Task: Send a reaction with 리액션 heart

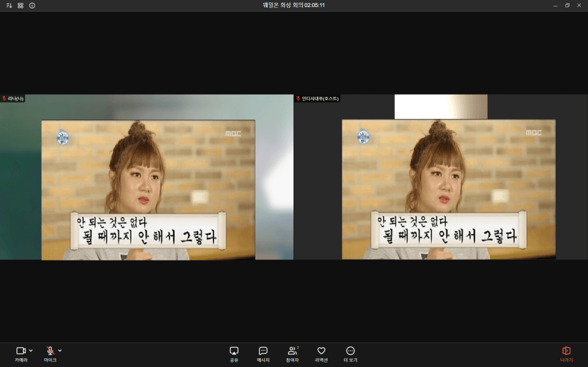Action: (x=322, y=354)
